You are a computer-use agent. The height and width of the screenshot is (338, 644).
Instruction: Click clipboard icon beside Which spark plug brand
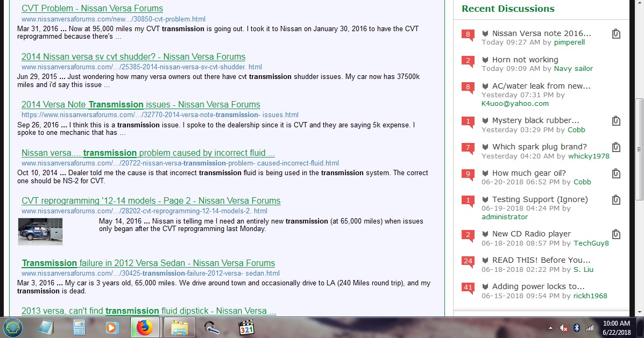(615, 147)
